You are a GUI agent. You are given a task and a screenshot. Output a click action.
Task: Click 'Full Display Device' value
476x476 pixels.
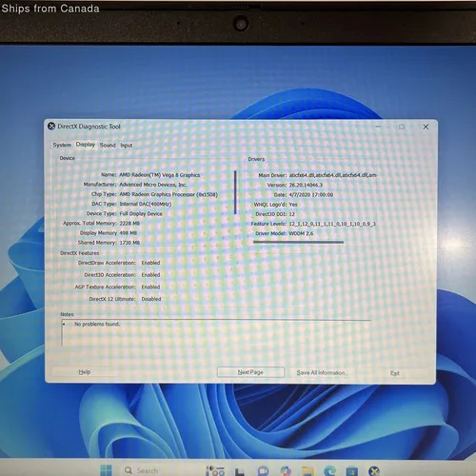[141, 213]
